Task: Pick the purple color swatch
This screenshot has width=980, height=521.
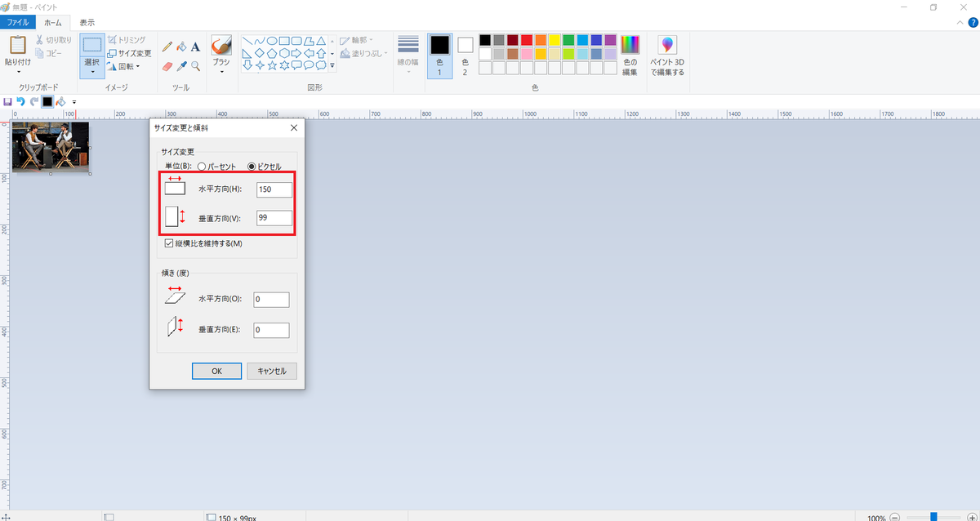Action: click(610, 40)
